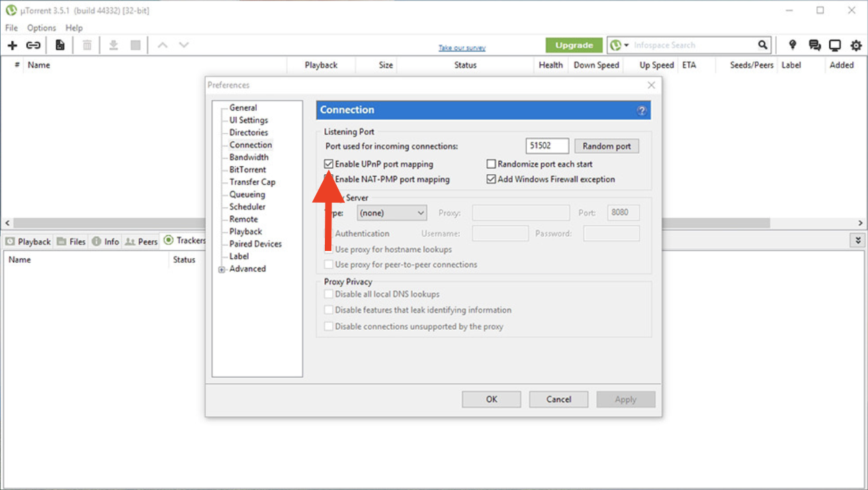Click OK in Preferences dialog
Image resolution: width=868 pixels, height=490 pixels.
pos(492,399)
